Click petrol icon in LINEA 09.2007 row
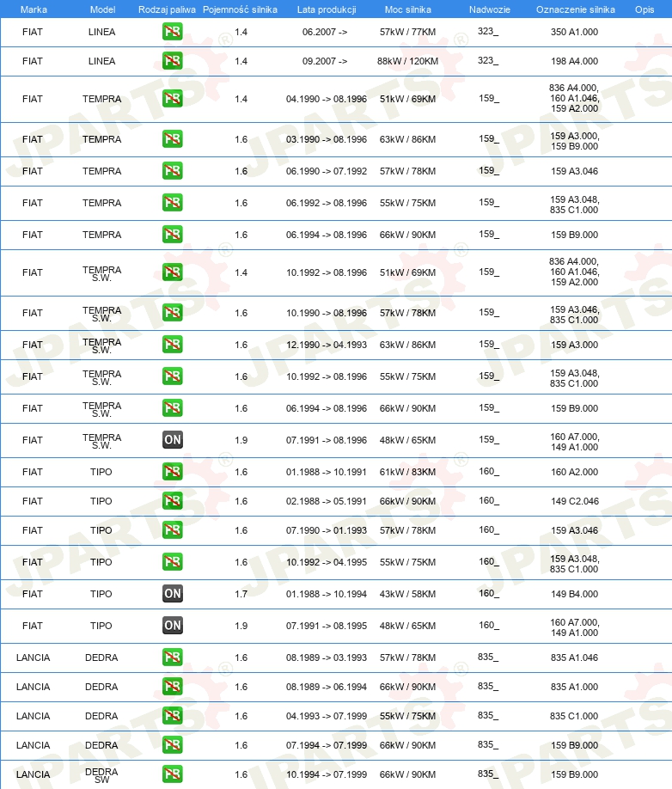The width and height of the screenshot is (672, 789). (172, 61)
